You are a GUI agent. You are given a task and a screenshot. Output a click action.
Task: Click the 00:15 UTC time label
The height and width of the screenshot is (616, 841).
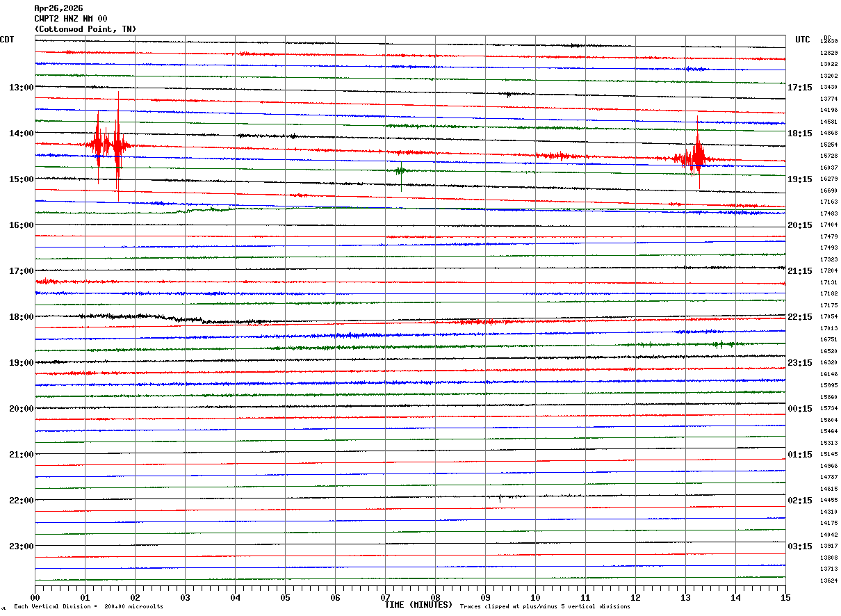click(x=799, y=409)
